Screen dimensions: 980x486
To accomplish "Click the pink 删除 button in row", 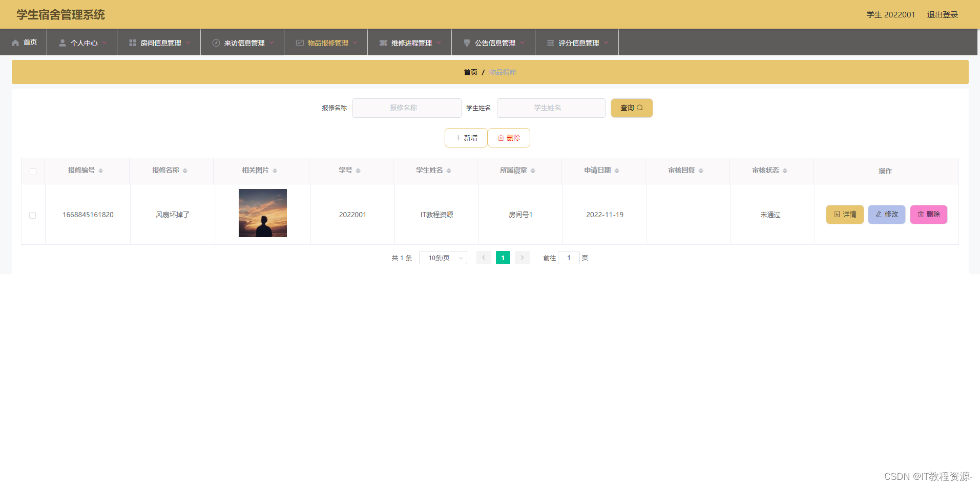I will coord(929,215).
